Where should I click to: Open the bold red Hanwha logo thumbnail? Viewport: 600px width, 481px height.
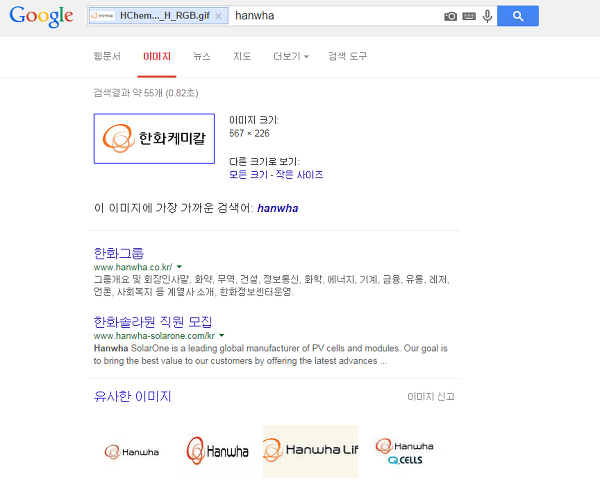coord(217,451)
